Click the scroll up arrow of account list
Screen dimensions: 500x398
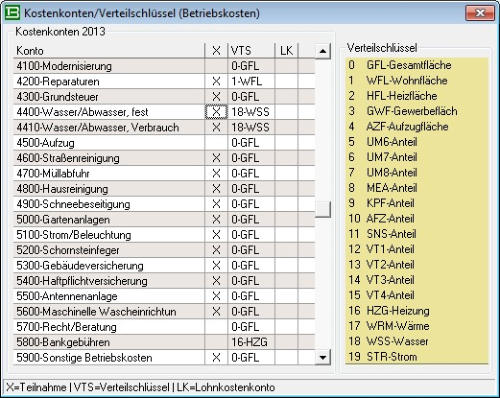tap(323, 51)
